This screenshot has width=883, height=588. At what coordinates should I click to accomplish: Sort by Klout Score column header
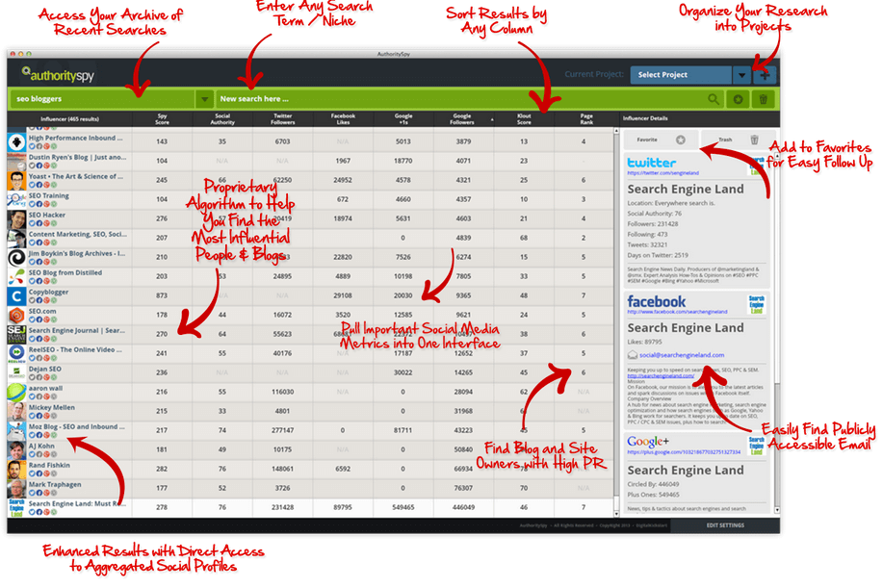point(524,119)
